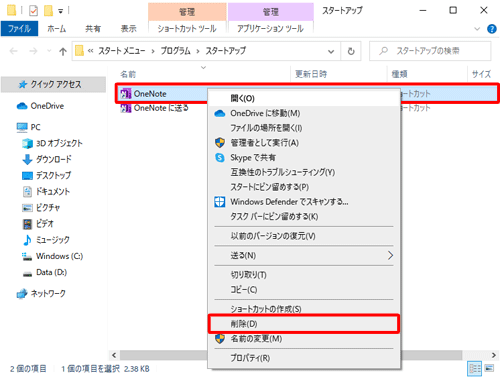Open the ショートカット ツール tab
This screenshot has height=377, width=500.
coord(187,29)
